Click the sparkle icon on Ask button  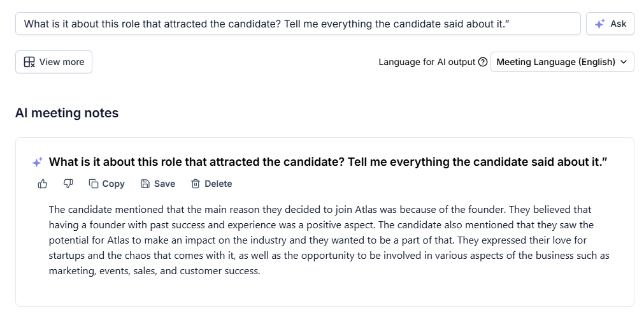click(x=599, y=24)
